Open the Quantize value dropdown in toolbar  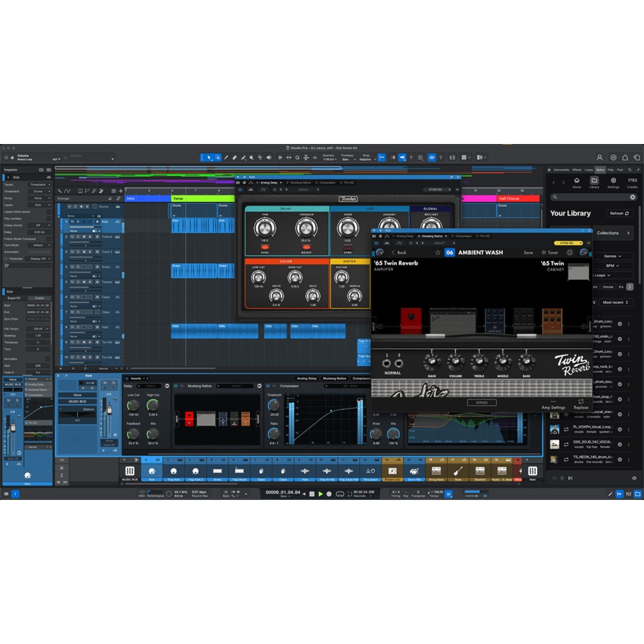pyautogui.click(x=328, y=159)
